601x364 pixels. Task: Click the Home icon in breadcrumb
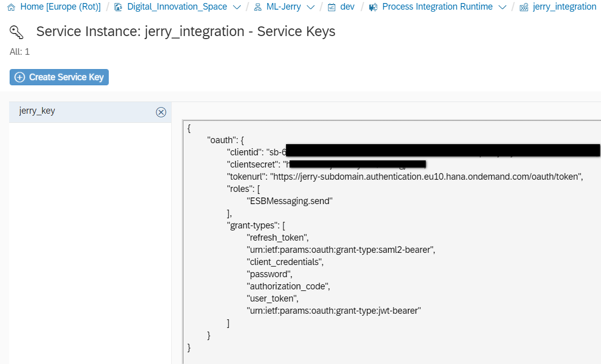coord(11,7)
